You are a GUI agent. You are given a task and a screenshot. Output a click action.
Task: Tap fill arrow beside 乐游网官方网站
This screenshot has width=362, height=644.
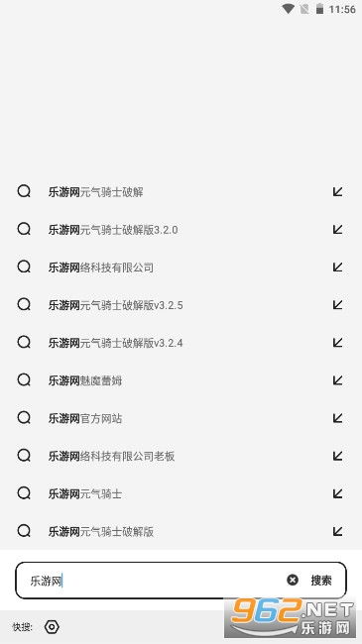pos(338,418)
